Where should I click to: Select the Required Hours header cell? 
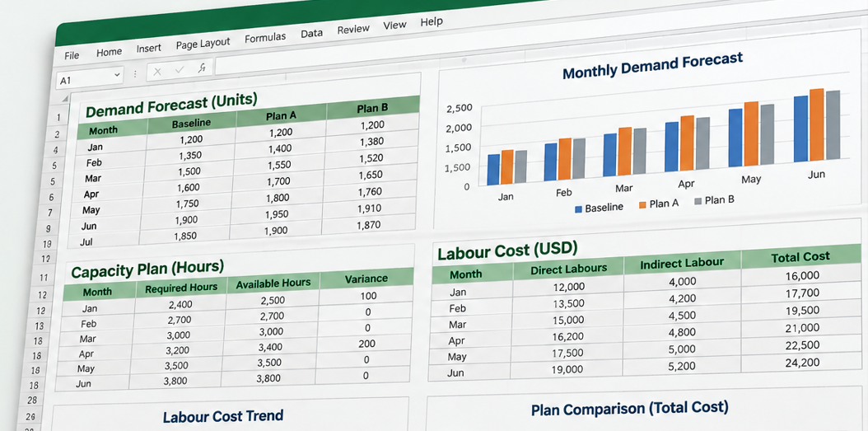(x=181, y=288)
